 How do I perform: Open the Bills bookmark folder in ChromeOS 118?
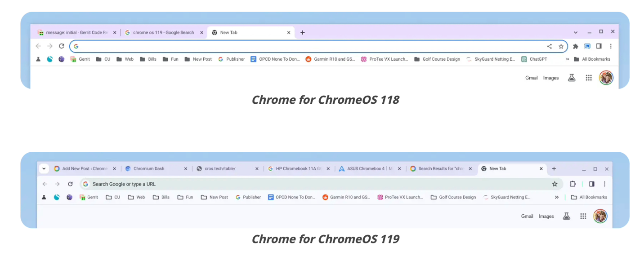148,59
